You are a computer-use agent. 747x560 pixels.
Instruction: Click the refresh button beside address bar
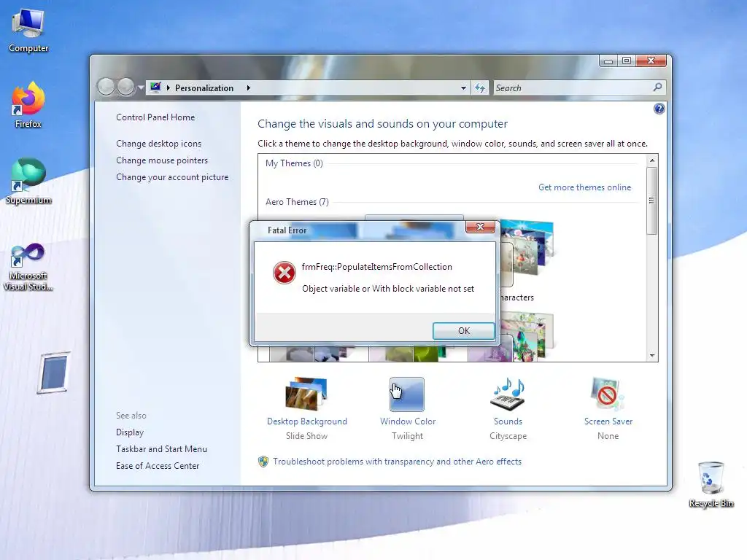click(480, 87)
